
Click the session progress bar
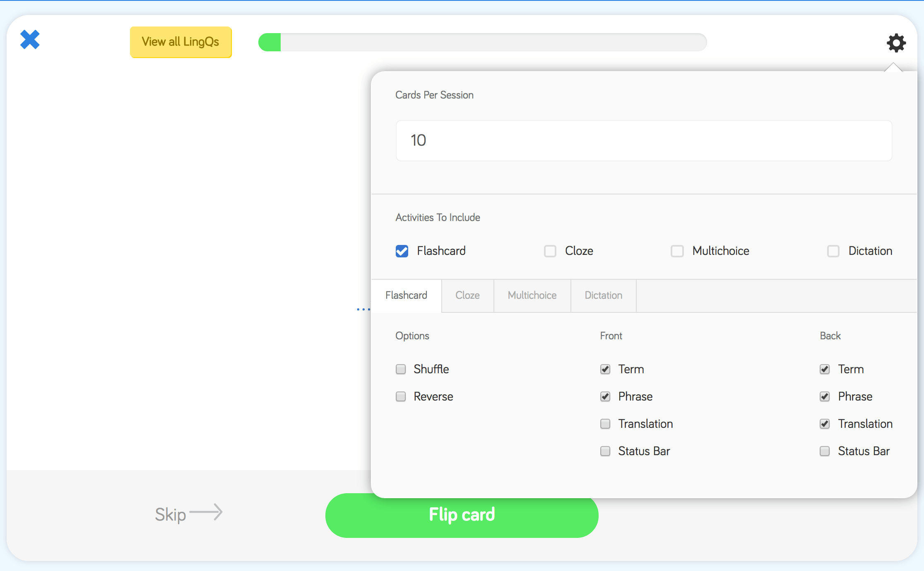click(x=482, y=42)
